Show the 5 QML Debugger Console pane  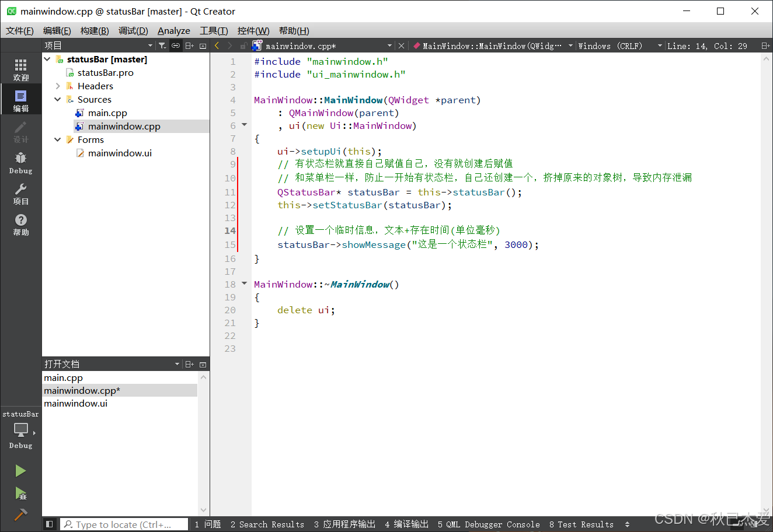[489, 524]
